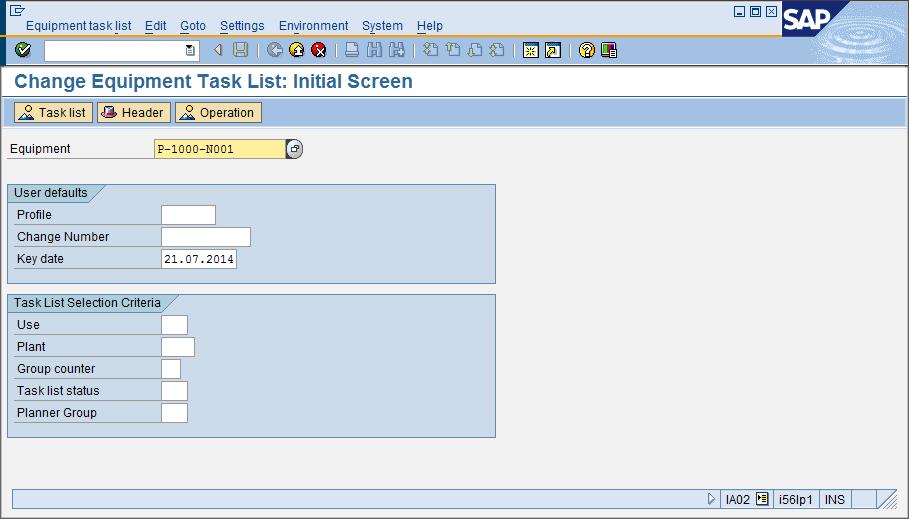Open the command field history dropdown
This screenshot has height=519, width=909.
pos(190,50)
